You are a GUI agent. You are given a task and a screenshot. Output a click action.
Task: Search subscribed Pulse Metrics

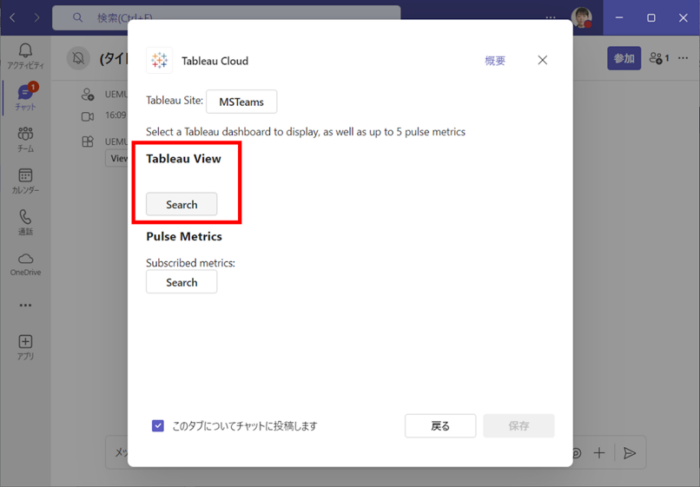click(x=182, y=282)
